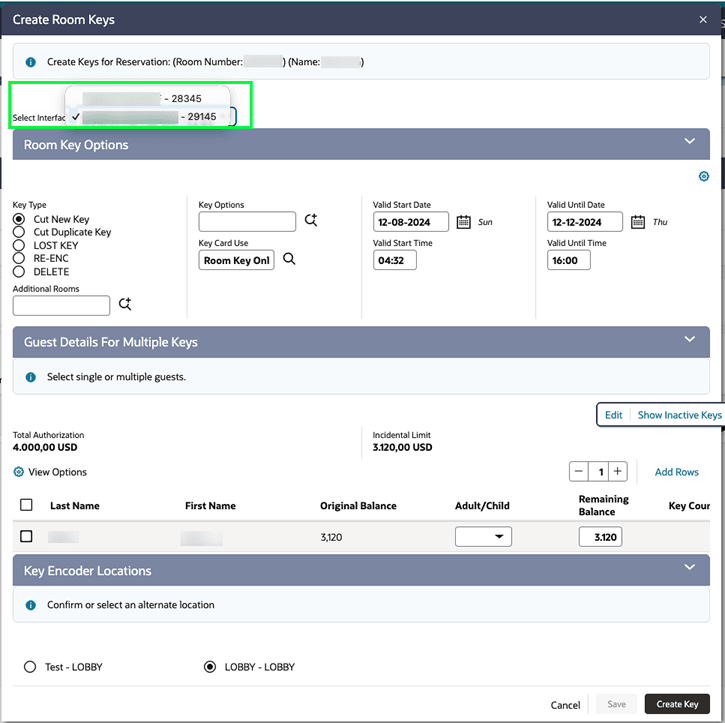Click the Incidental Limit 3.120,00 USD value
The image size is (725, 723).
[x=402, y=447]
